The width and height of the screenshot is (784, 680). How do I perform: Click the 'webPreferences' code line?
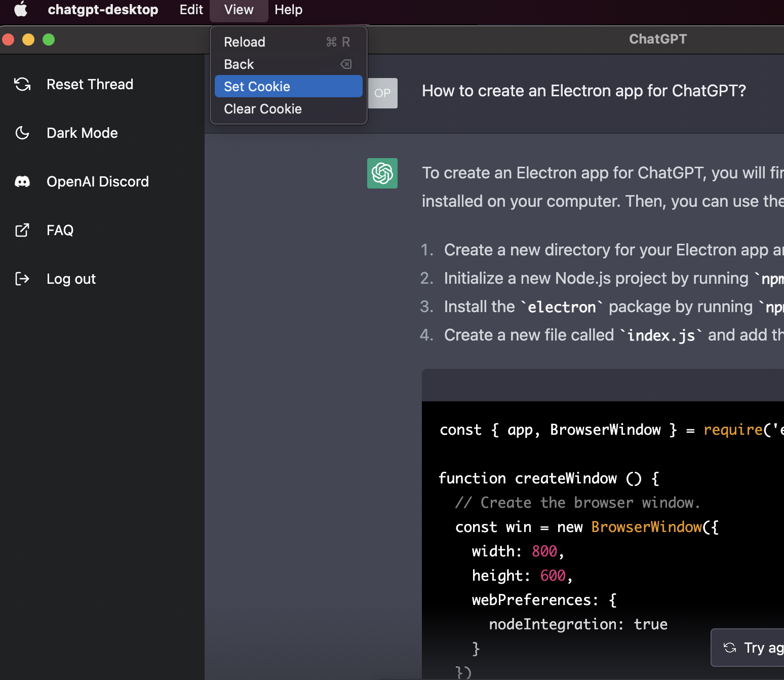[x=544, y=600]
